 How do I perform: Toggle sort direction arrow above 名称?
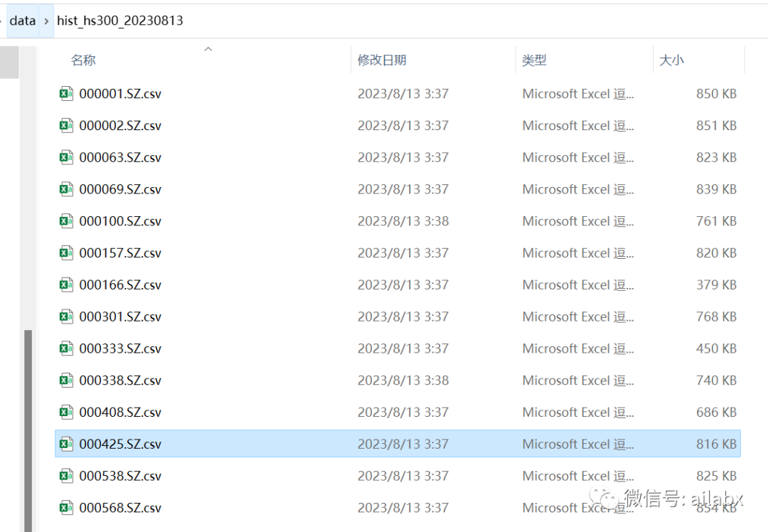tap(208, 49)
